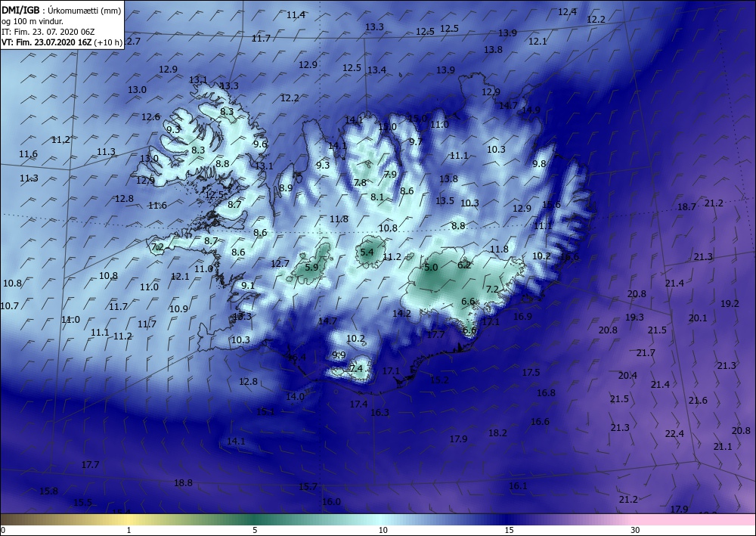Click the 15.8 value in the bottom left
756x536 pixels.
coord(48,491)
